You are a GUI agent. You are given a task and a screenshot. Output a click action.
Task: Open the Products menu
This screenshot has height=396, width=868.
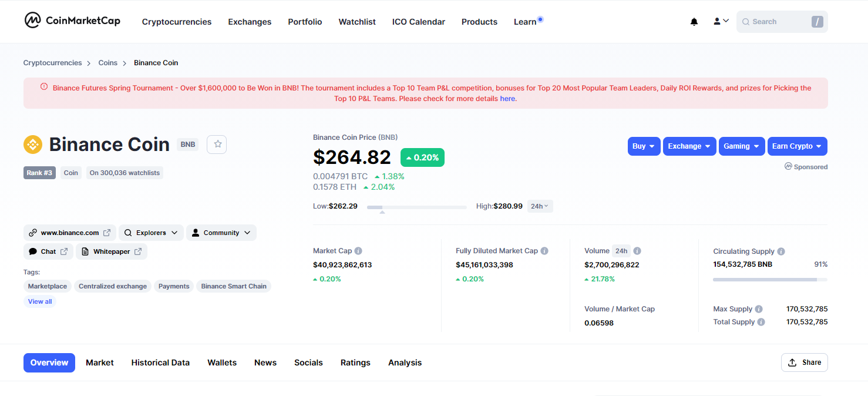tap(479, 22)
